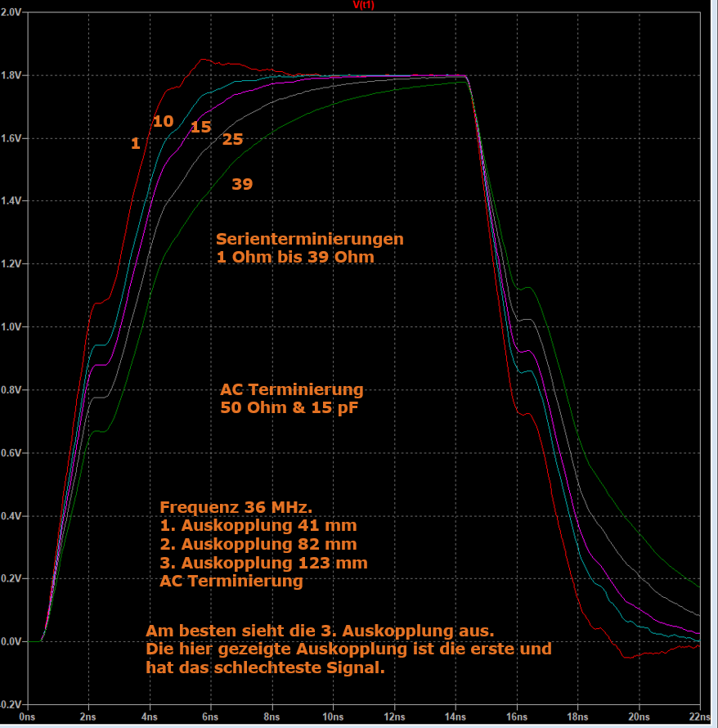Click the orange curve label 10
The height and width of the screenshot is (728, 718).
(164, 122)
